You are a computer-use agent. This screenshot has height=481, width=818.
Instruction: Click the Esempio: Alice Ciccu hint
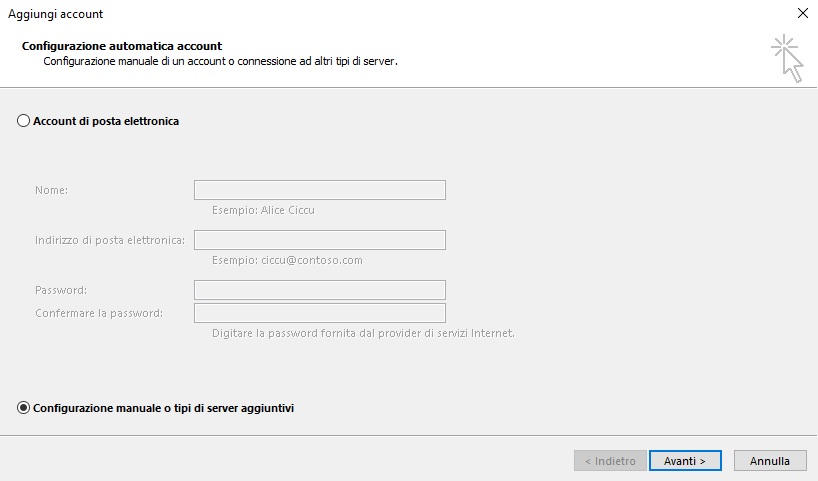(x=263, y=210)
